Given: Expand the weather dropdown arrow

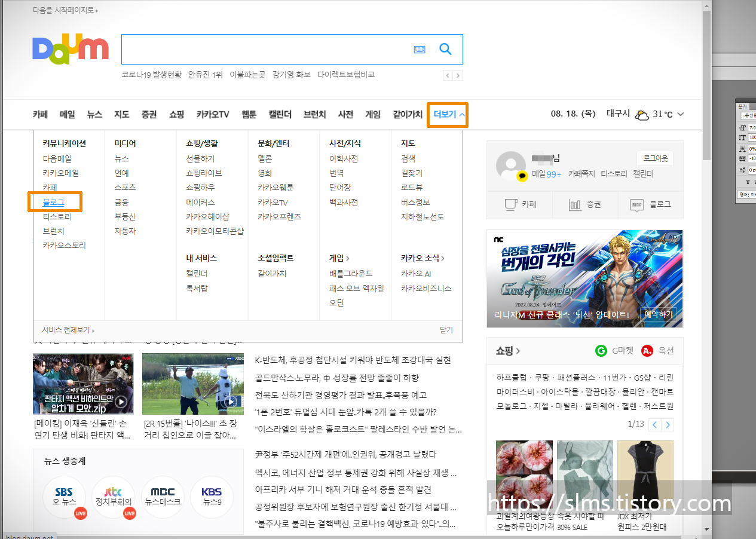Looking at the screenshot, I should point(680,115).
